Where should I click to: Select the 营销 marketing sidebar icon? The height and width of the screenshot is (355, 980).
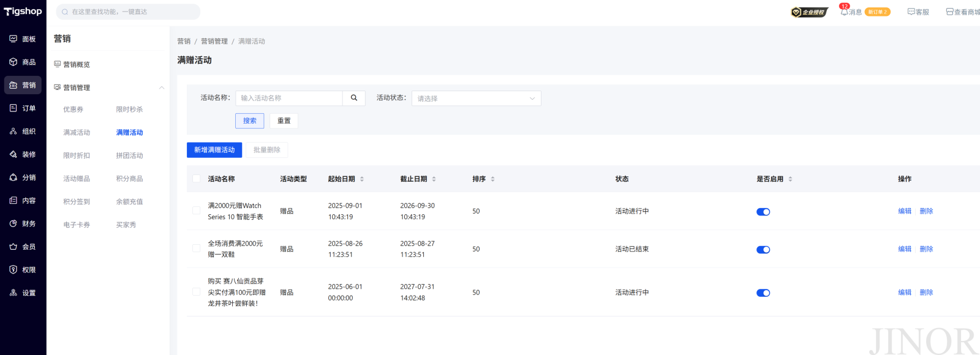coord(13,85)
